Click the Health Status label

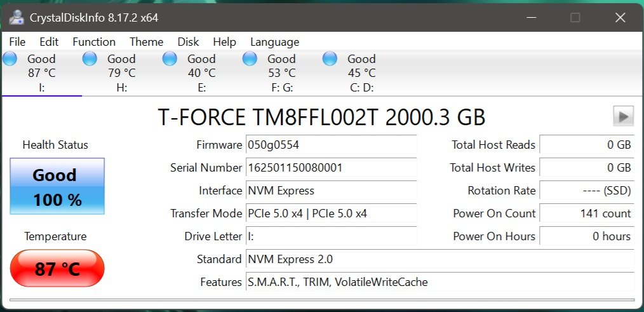coord(55,145)
